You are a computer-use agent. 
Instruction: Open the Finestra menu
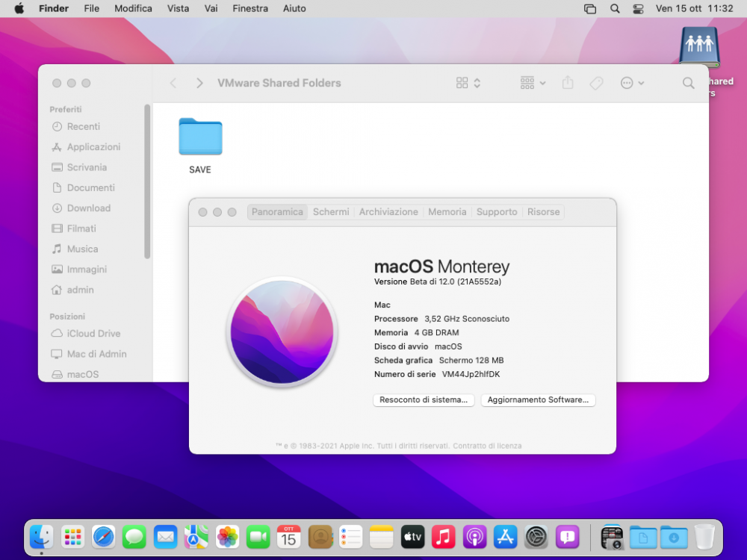250,8
